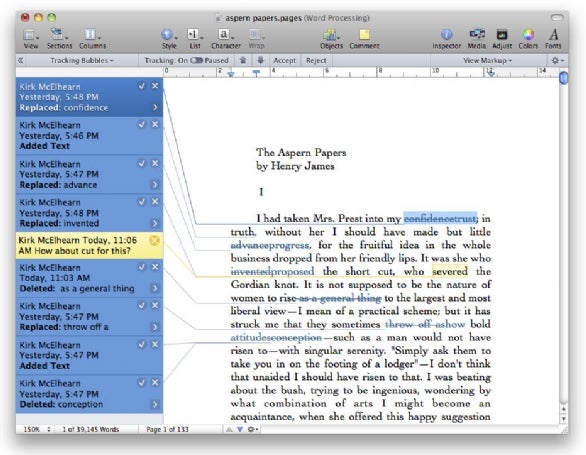This screenshot has height=455, width=586.
Task: Open the View Markup dropdown
Action: [488, 61]
